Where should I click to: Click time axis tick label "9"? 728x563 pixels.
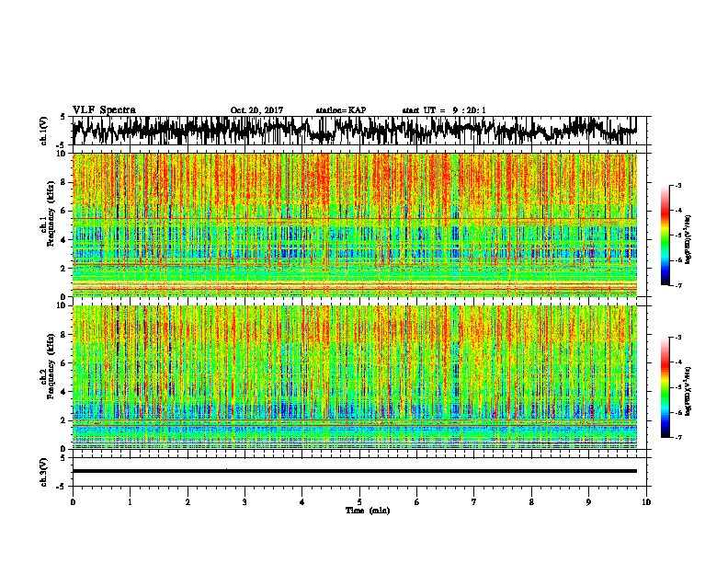pos(588,502)
